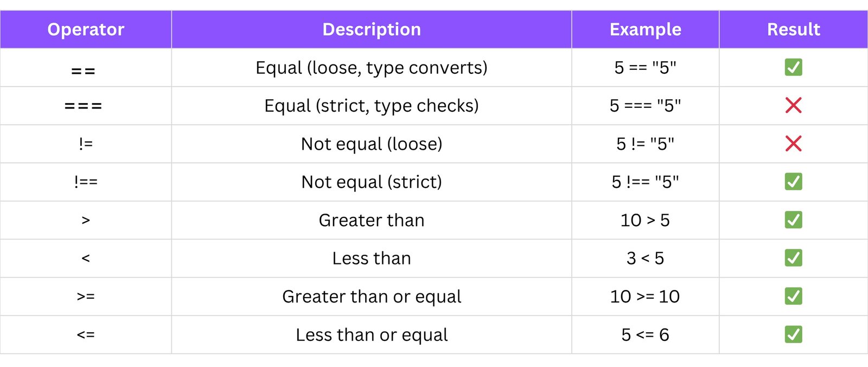
Task: Click the === operator cell
Action: pos(84,106)
